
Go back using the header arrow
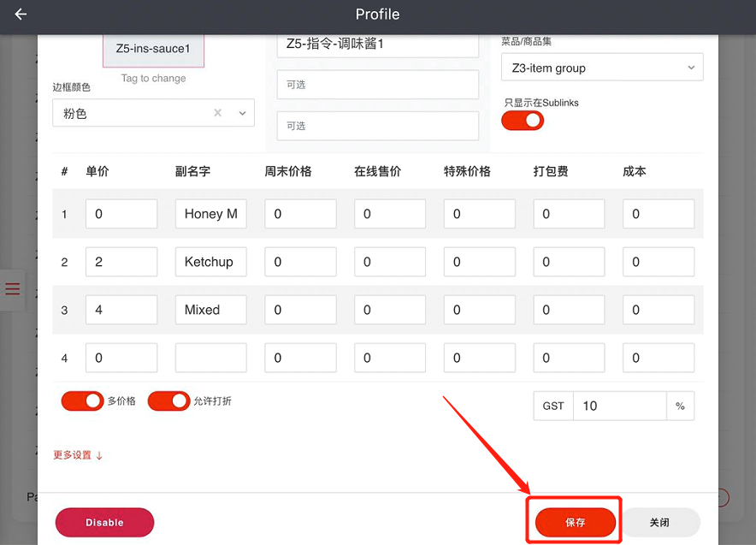(x=21, y=15)
